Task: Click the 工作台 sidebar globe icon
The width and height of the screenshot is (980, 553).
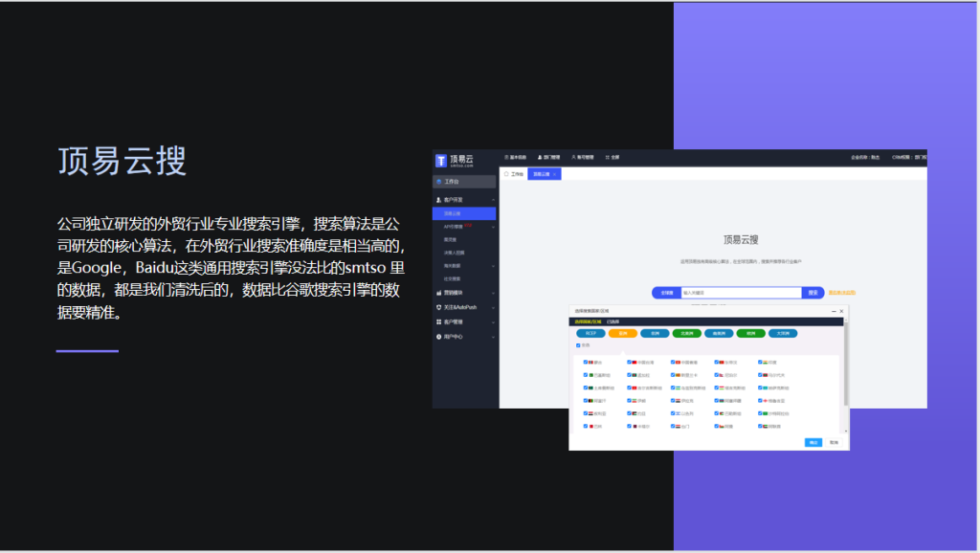Action: 438,181
